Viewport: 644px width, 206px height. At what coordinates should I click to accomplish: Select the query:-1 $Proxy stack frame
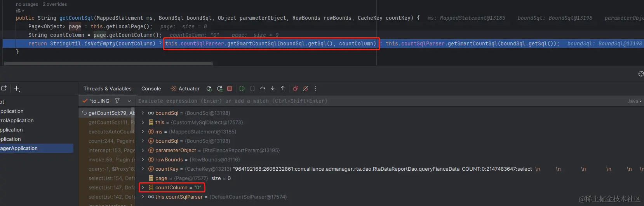[107, 169]
